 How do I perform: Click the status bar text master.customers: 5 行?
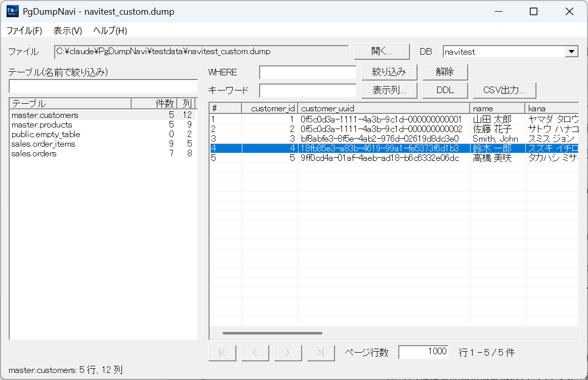click(65, 370)
